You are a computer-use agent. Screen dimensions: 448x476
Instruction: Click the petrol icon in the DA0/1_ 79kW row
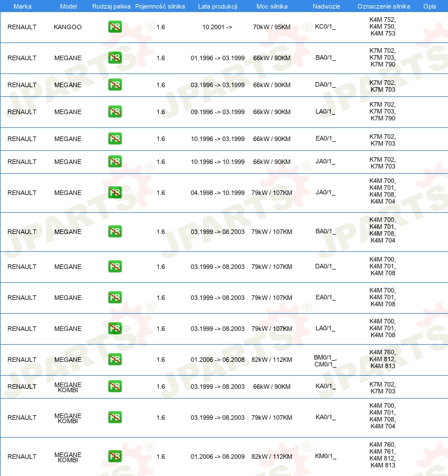[115, 267]
